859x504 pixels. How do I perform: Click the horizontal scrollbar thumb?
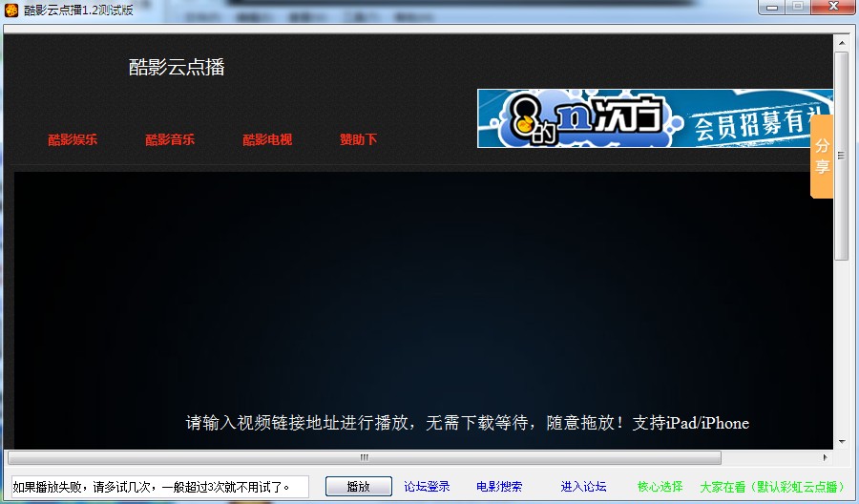(363, 457)
